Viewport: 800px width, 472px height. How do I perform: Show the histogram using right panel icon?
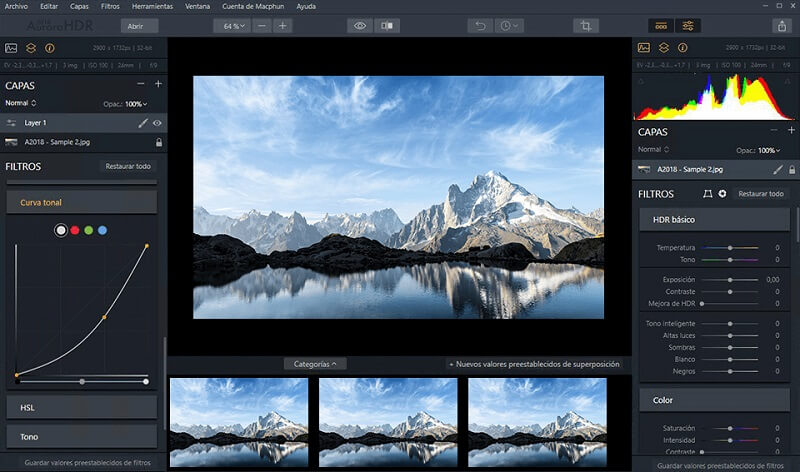click(643, 47)
